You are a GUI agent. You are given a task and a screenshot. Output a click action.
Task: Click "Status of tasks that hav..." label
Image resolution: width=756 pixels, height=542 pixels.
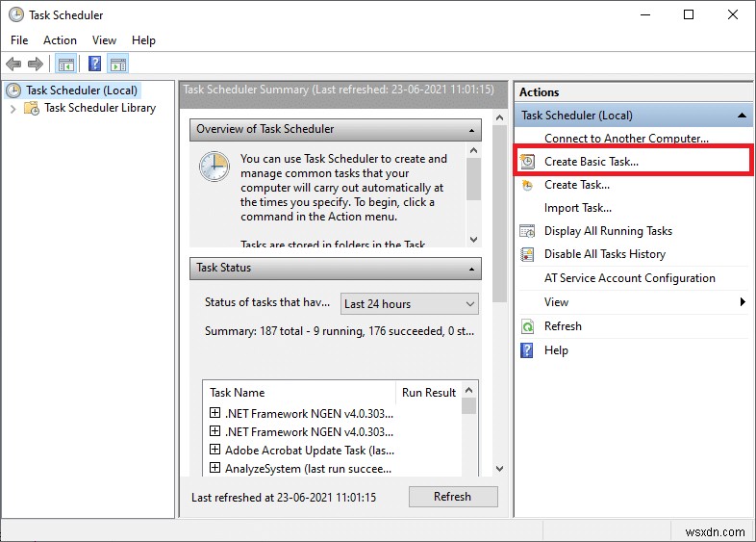pyautogui.click(x=267, y=302)
